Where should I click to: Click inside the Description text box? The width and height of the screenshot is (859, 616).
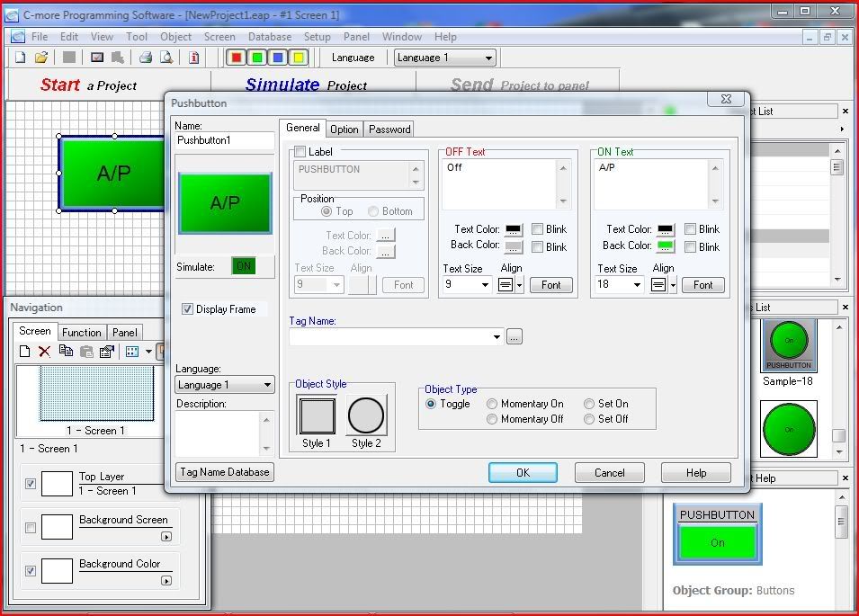[x=218, y=433]
